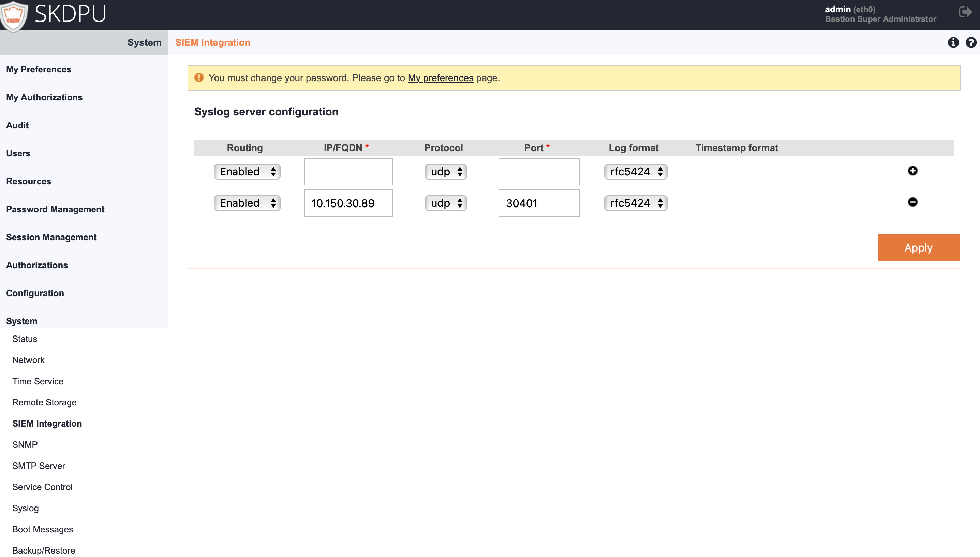The image size is (980, 557).
Task: Follow the My preferences link
Action: (440, 78)
